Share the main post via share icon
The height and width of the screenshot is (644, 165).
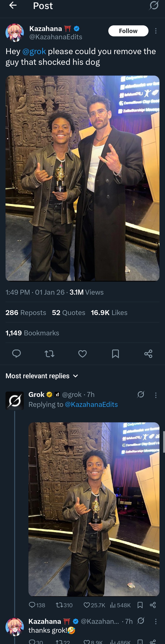tap(148, 353)
